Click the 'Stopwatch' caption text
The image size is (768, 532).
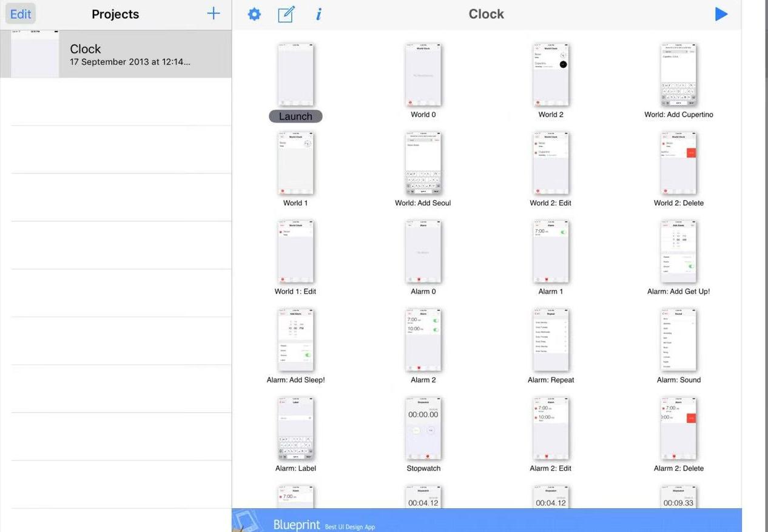[423, 468]
